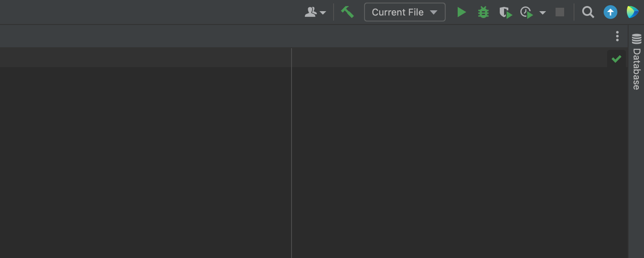Click the stacked-disc database icon in the right stripe

636,39
